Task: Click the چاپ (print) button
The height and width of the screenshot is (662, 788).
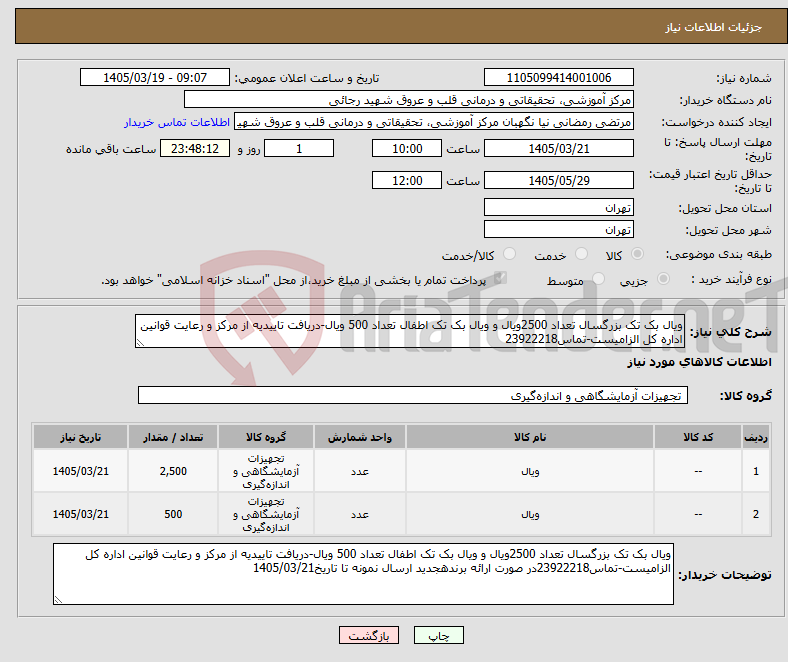Action: [438, 635]
